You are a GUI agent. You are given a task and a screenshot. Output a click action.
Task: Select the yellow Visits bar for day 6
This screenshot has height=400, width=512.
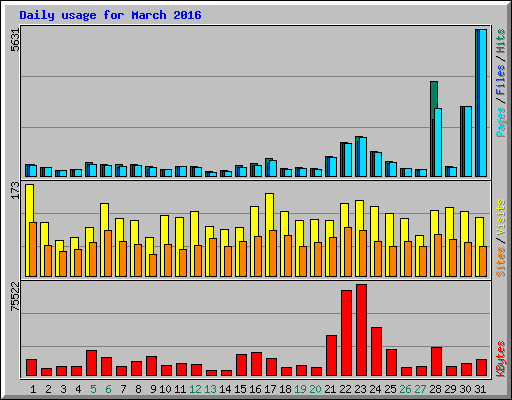(x=104, y=216)
